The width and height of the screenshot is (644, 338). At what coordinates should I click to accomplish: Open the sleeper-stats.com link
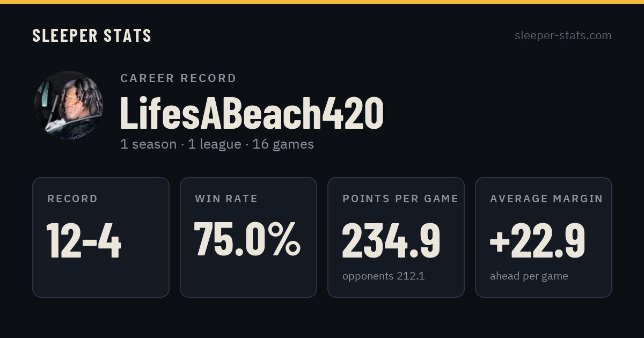click(x=563, y=35)
